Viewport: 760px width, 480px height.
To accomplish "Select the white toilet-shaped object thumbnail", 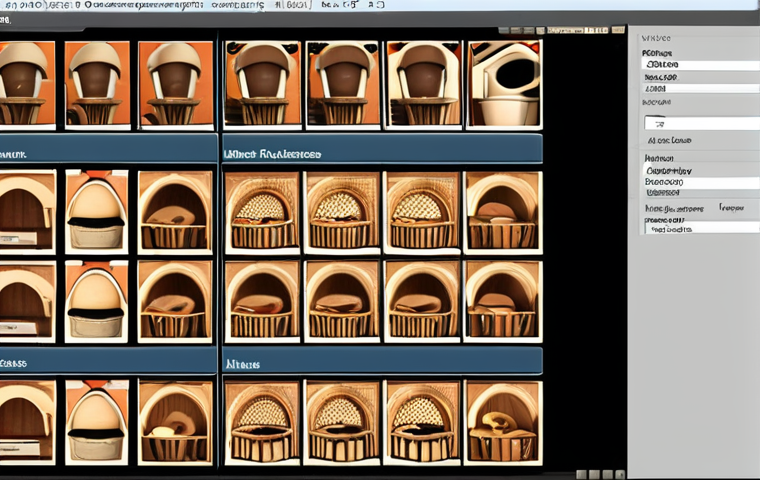I will (x=504, y=85).
